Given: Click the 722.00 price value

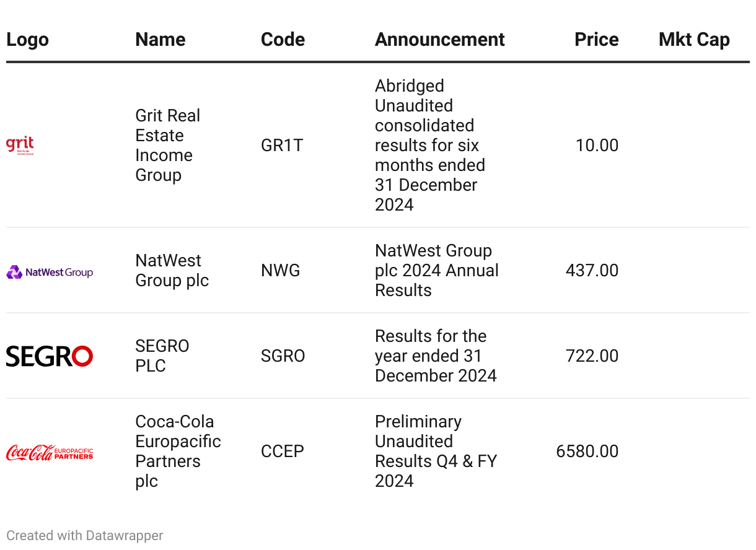Looking at the screenshot, I should [x=592, y=356].
